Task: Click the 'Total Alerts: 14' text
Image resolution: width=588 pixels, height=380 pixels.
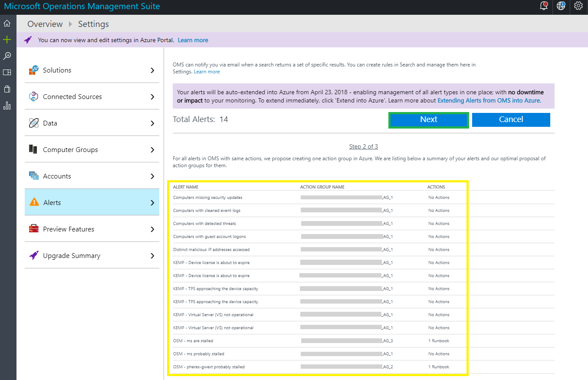Action: [200, 119]
